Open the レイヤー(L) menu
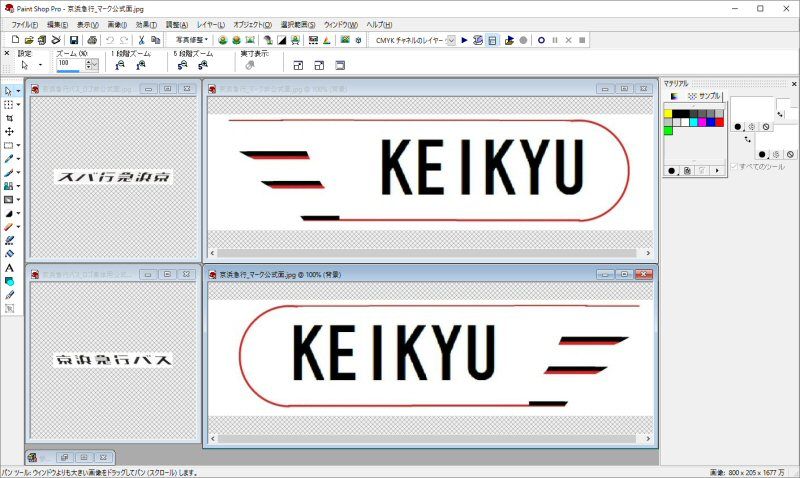 pos(211,24)
